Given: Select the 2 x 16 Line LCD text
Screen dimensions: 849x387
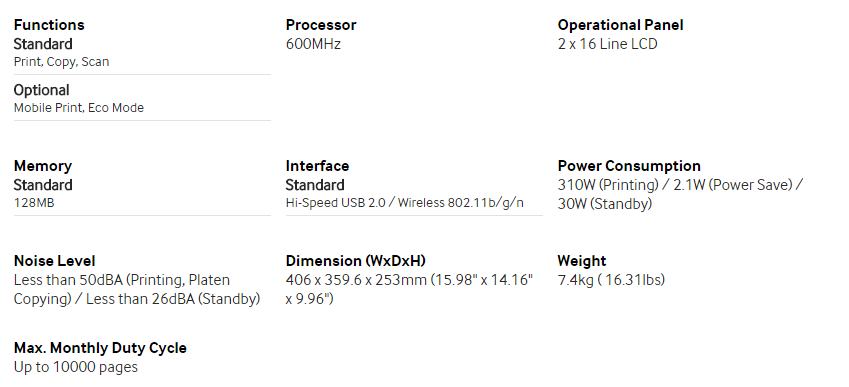Looking at the screenshot, I should [x=608, y=44].
